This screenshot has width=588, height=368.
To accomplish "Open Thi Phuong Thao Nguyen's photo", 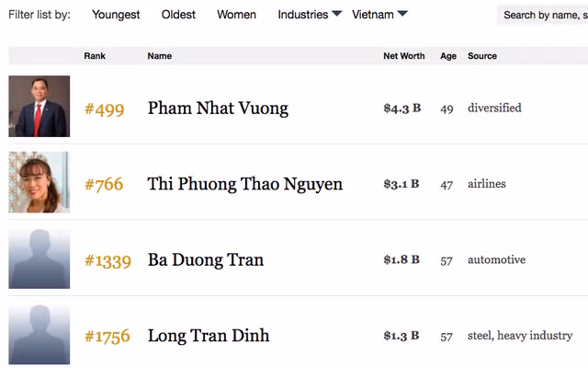I will click(x=40, y=183).
